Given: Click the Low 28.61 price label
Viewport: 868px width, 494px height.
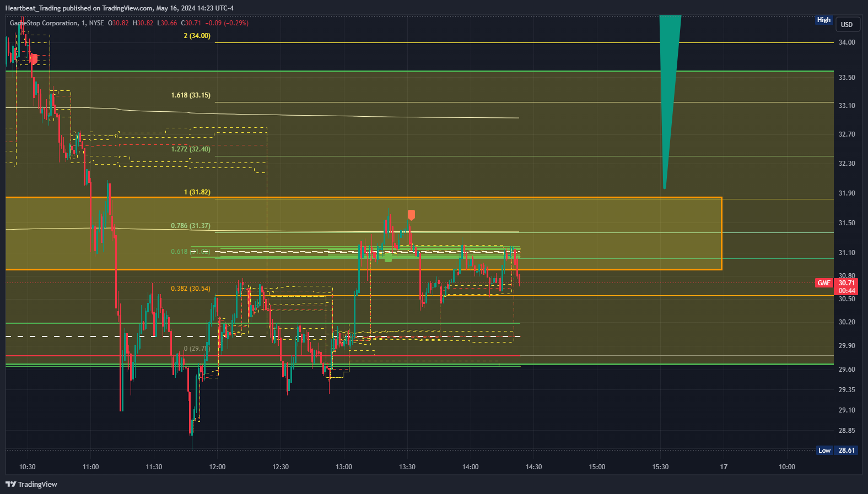Looking at the screenshot, I should 837,450.
